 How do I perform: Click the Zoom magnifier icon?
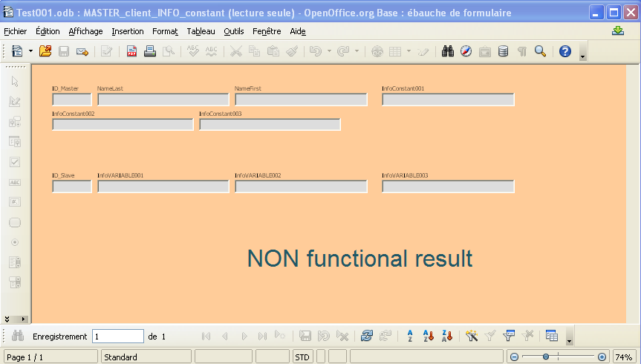click(x=541, y=51)
